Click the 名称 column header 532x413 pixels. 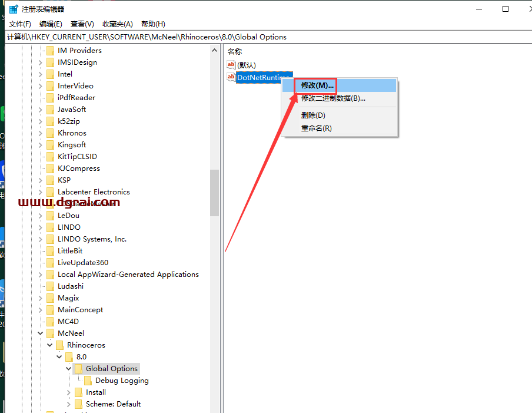pos(235,52)
